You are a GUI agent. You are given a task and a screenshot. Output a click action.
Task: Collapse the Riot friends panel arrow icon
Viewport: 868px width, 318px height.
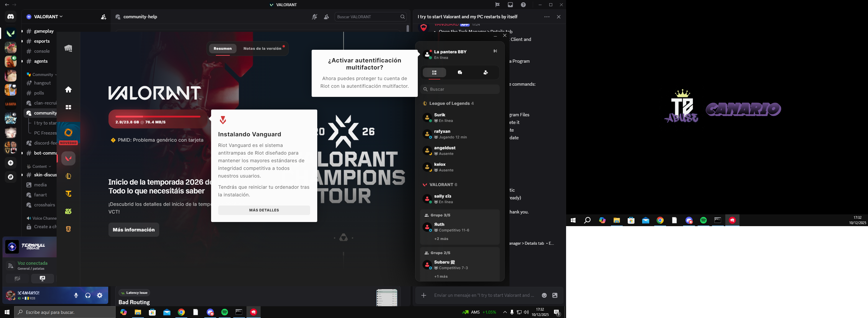pos(495,51)
